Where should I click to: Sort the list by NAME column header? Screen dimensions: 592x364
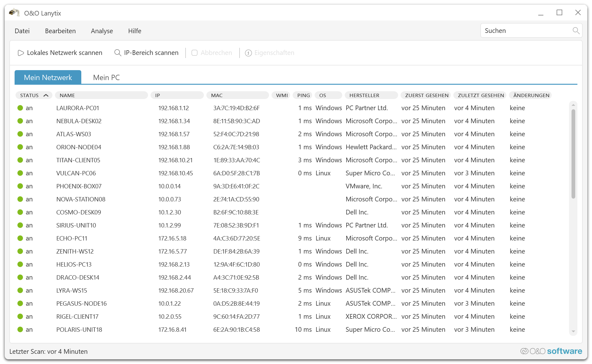click(101, 95)
